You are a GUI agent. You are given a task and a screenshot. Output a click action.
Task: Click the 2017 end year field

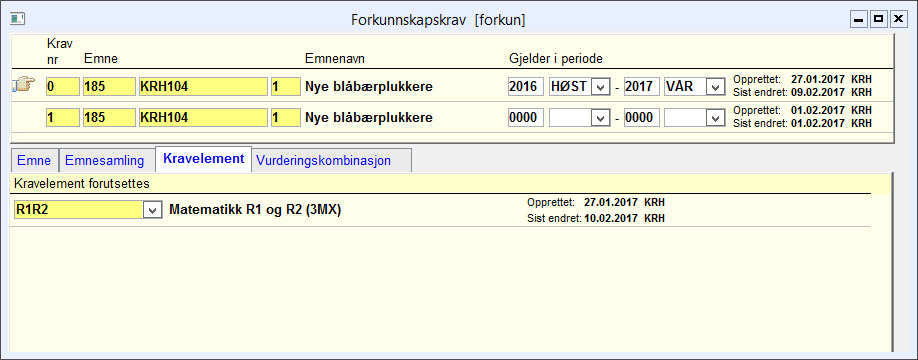(x=642, y=87)
